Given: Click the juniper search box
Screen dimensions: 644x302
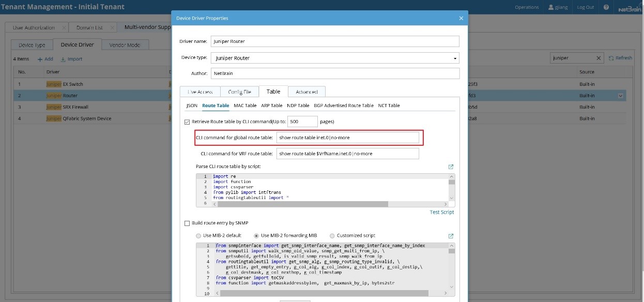Looking at the screenshot, I should pos(572,58).
